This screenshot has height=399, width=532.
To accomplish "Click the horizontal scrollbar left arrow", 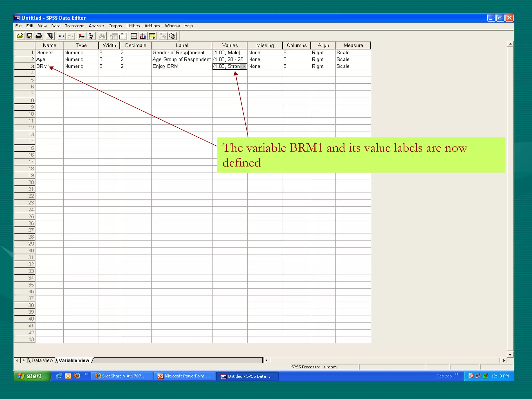I will coord(267,360).
